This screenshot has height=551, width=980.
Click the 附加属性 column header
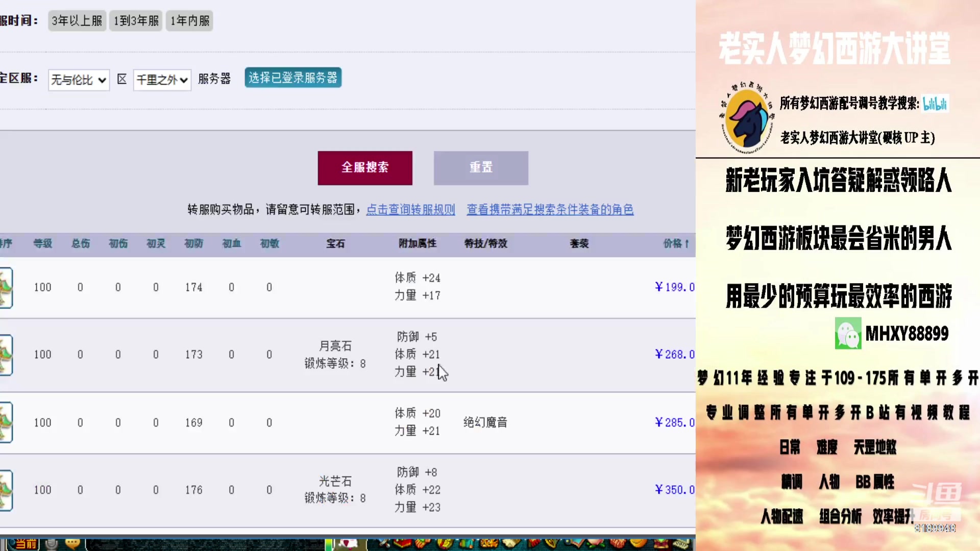[x=418, y=244]
